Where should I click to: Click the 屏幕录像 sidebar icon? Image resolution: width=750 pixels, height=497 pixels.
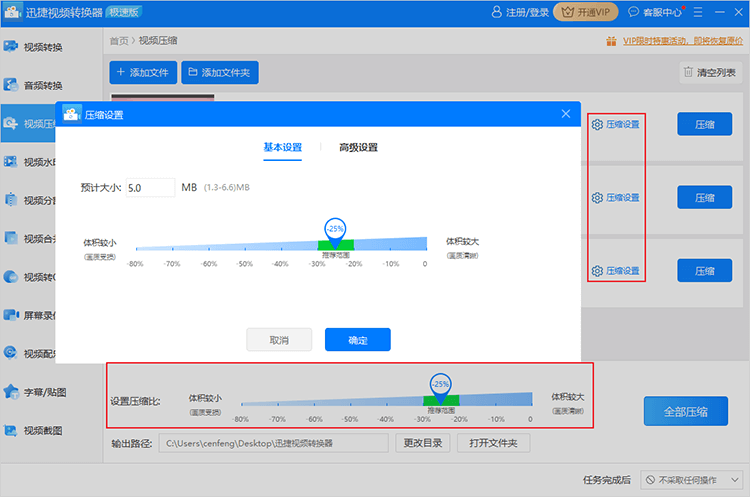[x=11, y=315]
